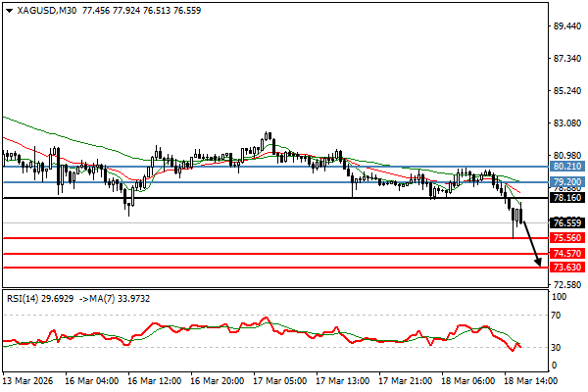Click the black downward forecast arrow head
Image resolution: width=588 pixels, height=392 pixels.
(x=537, y=262)
